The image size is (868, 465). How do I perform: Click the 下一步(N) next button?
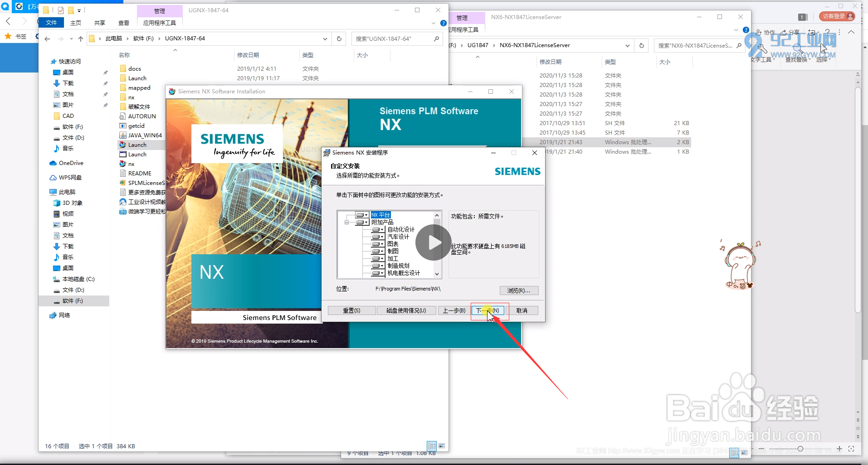488,310
